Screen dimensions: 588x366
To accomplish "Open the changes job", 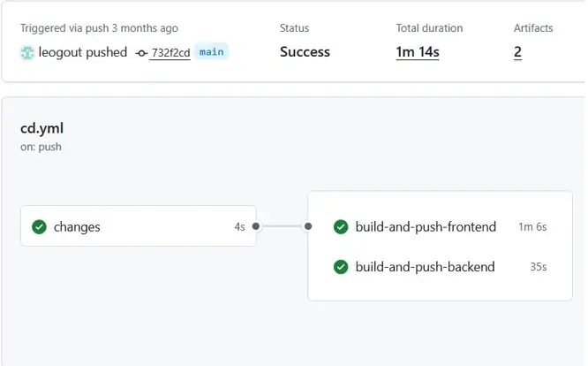I will click(x=77, y=227).
